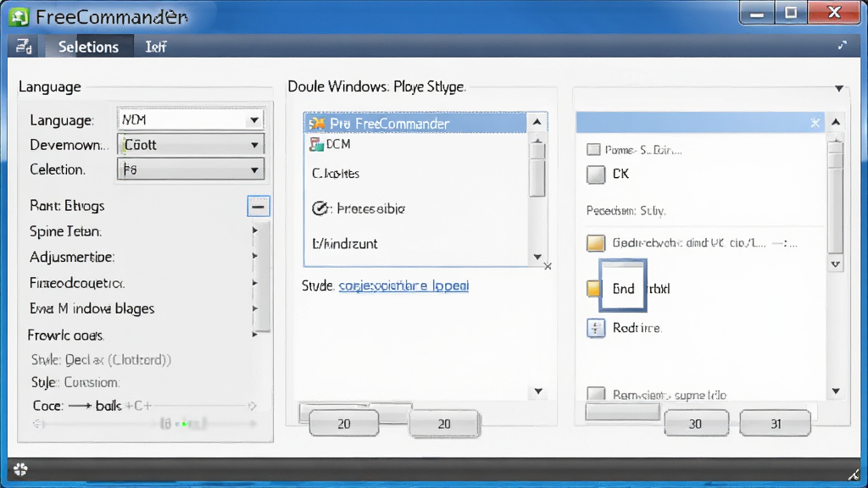Click the wide blank button below Remxient checkbox

click(623, 412)
